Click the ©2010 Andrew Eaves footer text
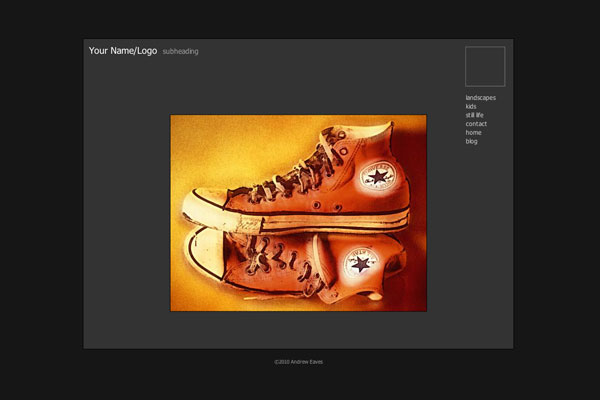The image size is (600, 400). [298, 362]
